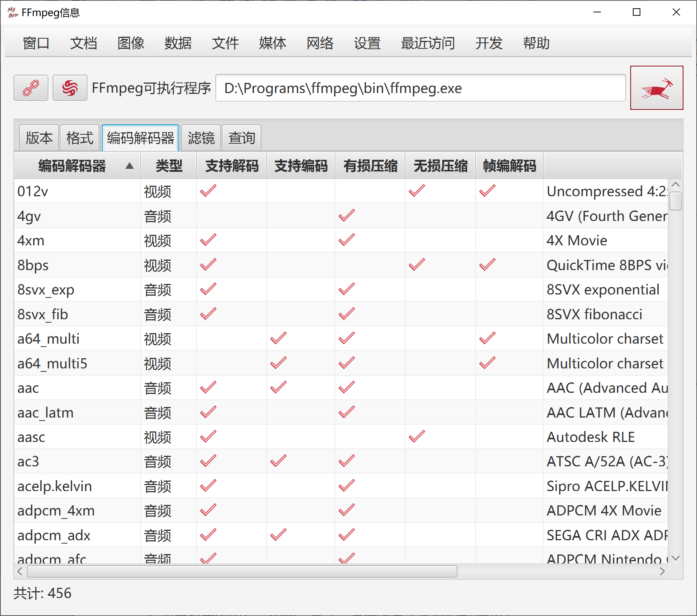697x616 pixels.
Task: Select the adpcm_adx codec row
Action: (341, 535)
